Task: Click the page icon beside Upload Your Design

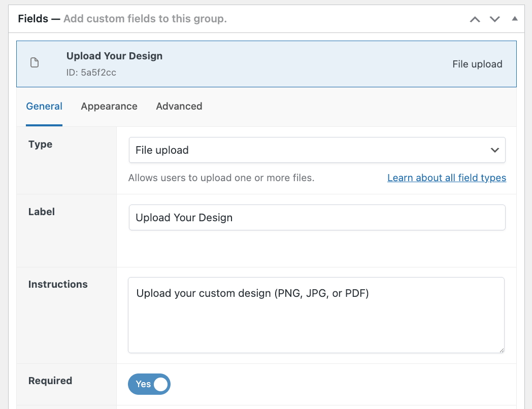Action: [x=34, y=62]
